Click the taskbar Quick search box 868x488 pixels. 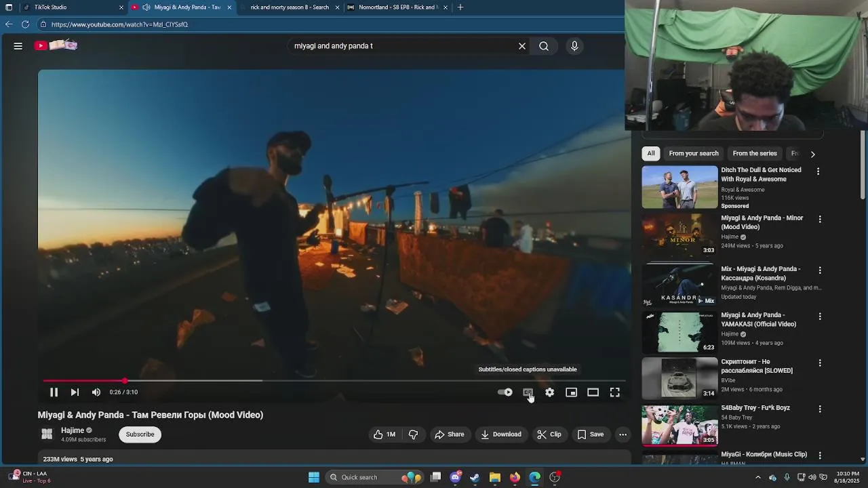(374, 477)
